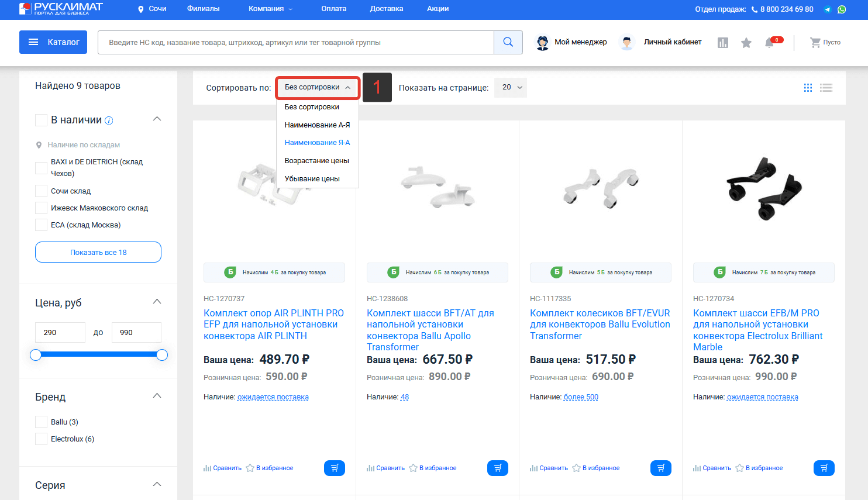Click the minimum price slider handle
The height and width of the screenshot is (500, 868).
36,355
